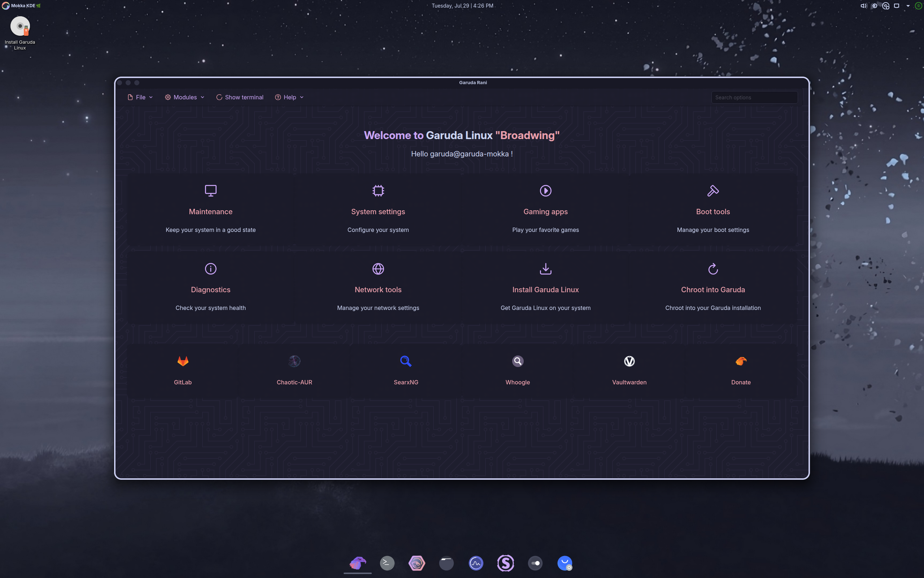Open file manager folder icon in dock
The image size is (924, 578).
pos(446,563)
